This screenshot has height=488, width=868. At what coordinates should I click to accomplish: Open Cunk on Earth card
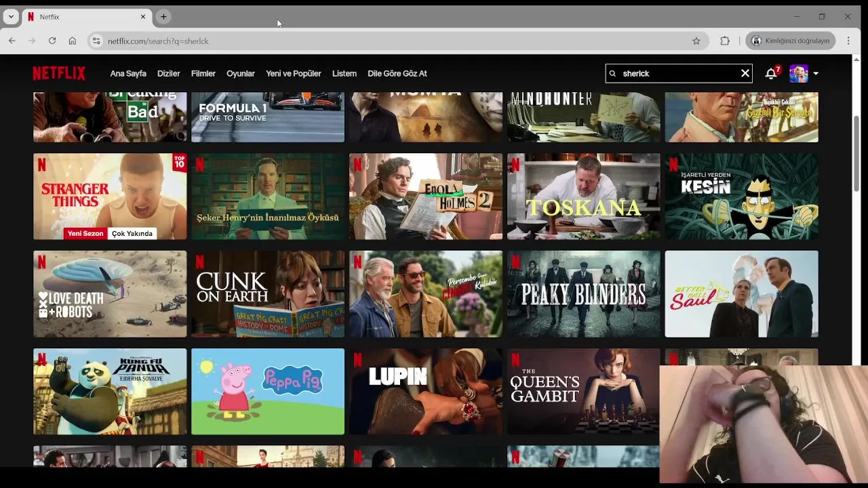coord(268,293)
